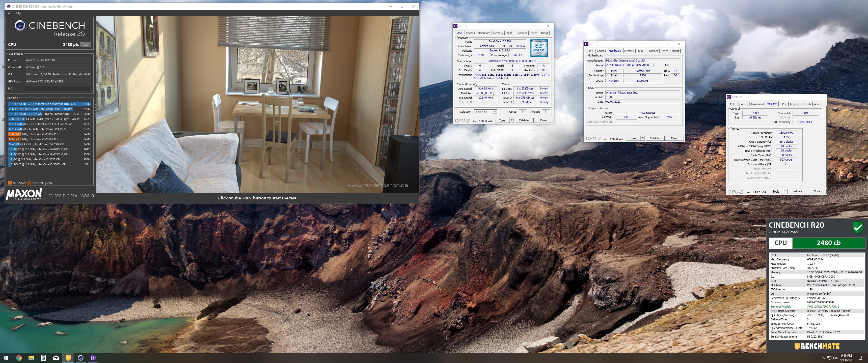Switch to Caches tab in CPU-Z CPU window
The width and height of the screenshot is (868, 363).
click(x=470, y=33)
